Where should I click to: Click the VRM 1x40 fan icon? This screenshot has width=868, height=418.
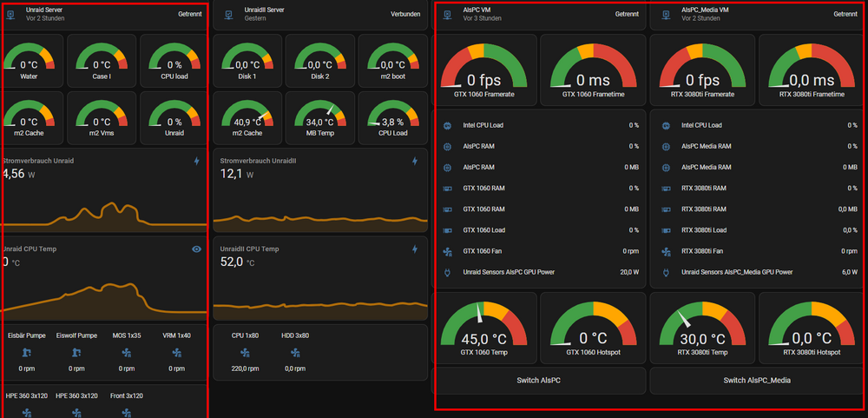point(176,353)
